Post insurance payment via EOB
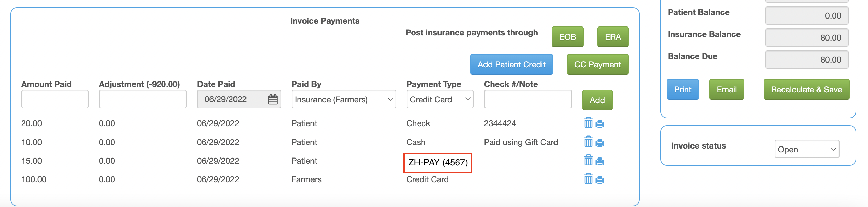Screen dimensions: 868x207 coord(568,37)
